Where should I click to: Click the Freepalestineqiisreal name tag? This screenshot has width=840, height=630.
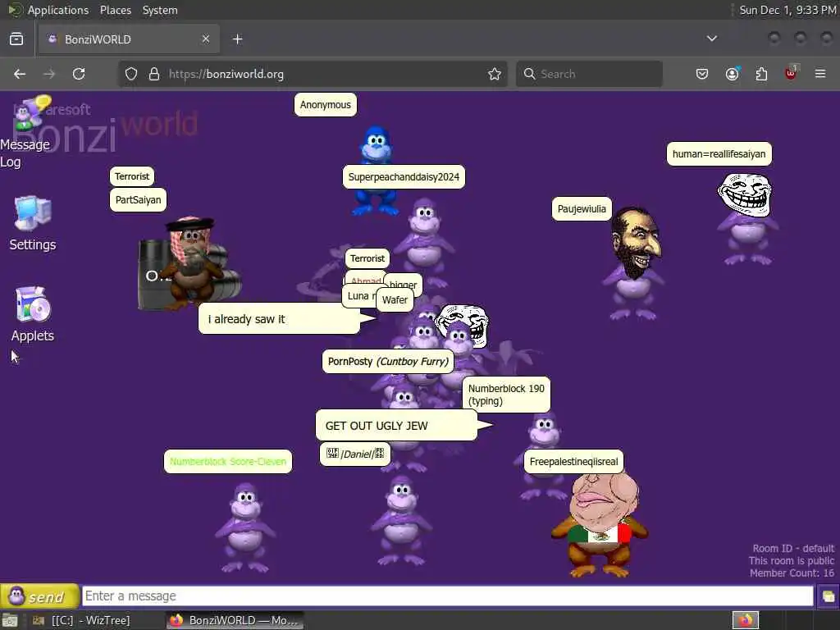coord(573,462)
